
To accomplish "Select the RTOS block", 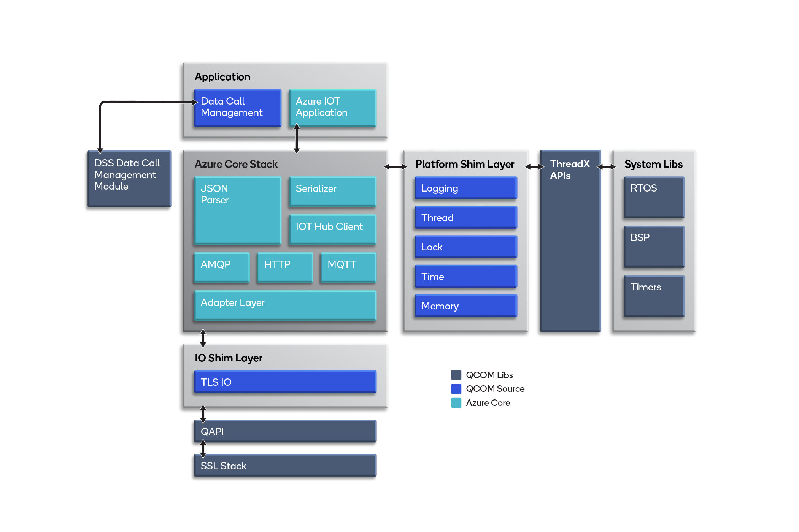I will tap(654, 197).
